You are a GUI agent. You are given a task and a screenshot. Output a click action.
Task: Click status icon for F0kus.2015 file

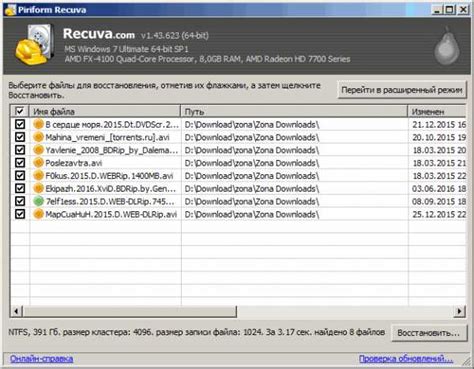[x=38, y=175]
